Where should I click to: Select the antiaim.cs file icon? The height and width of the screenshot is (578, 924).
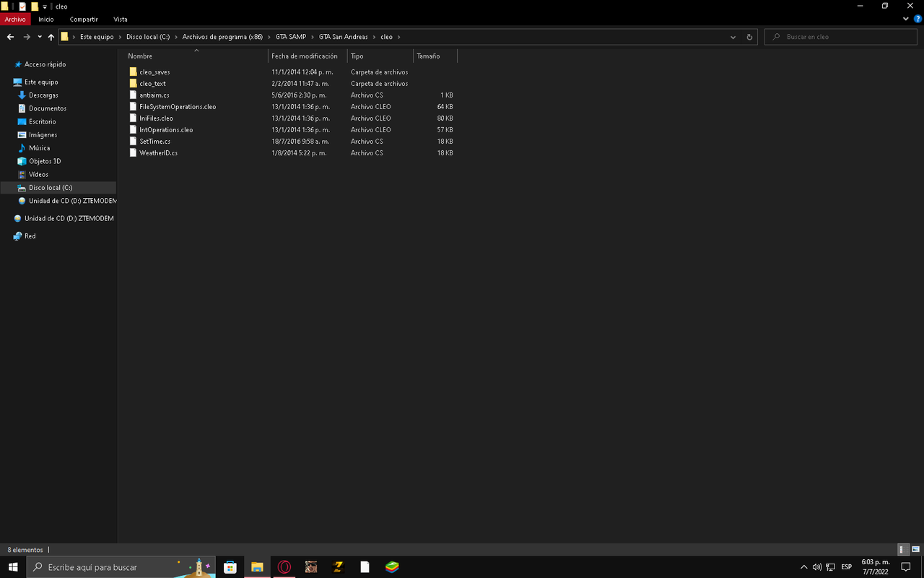click(x=133, y=95)
